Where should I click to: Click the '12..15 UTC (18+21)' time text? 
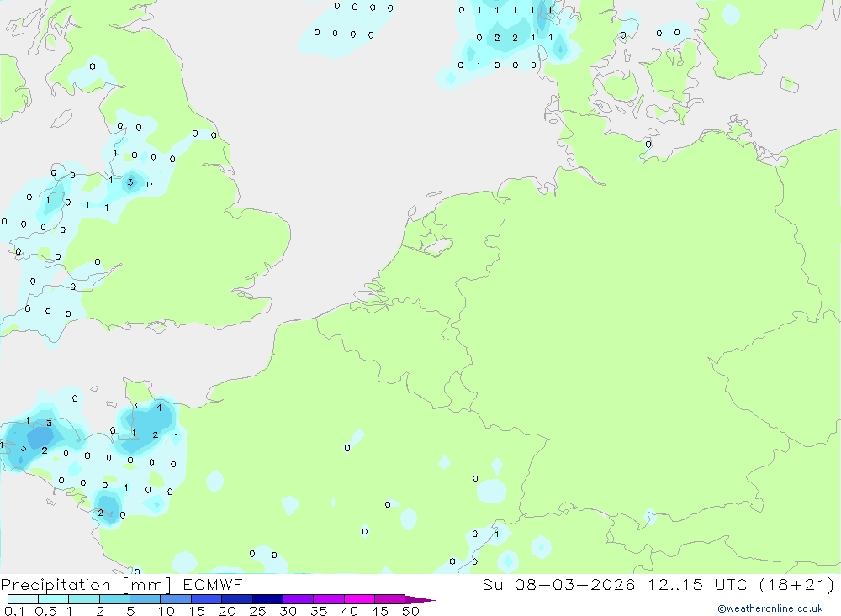click(741, 585)
